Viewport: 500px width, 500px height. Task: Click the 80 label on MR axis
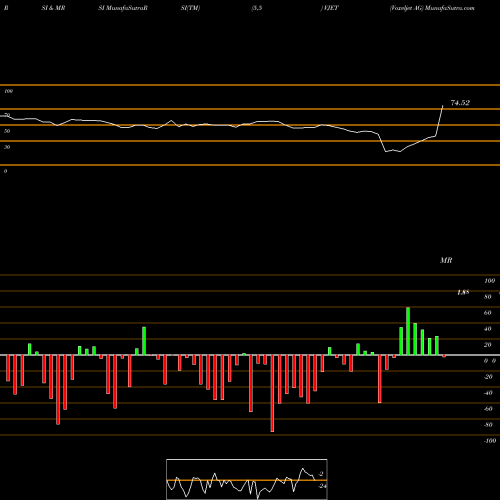pyautogui.click(x=488, y=297)
